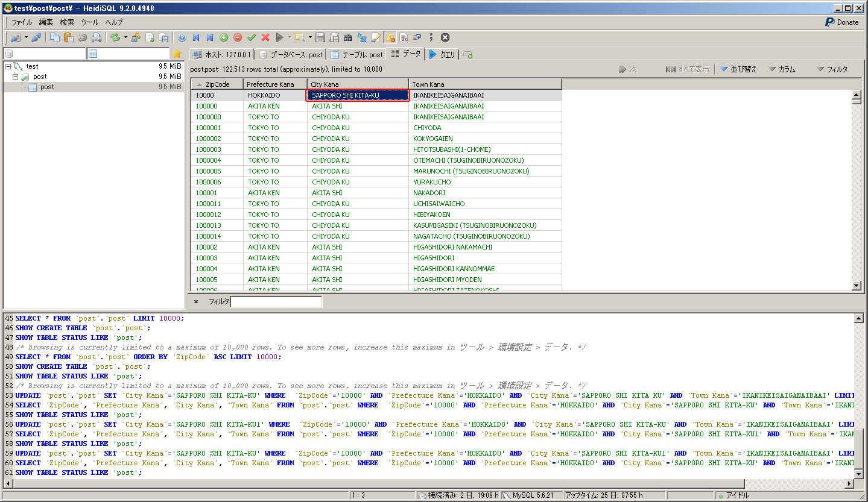This screenshot has width=868, height=502.
Task: Toggle the yellow warning triangle button
Action: (390, 37)
